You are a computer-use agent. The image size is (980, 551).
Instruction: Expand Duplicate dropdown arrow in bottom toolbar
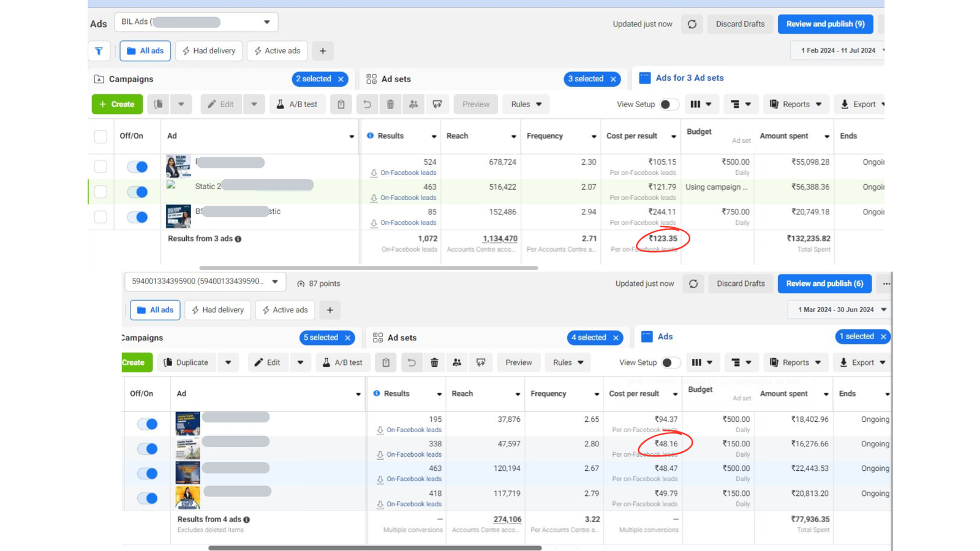228,362
